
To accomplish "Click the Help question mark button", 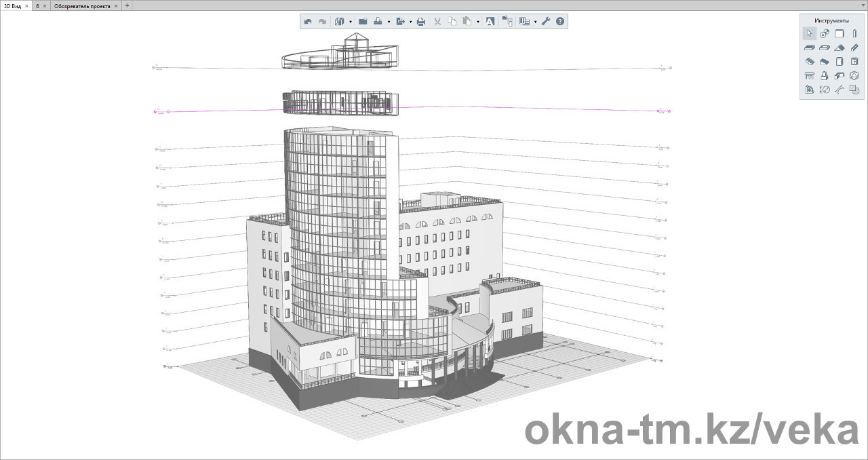I will pyautogui.click(x=559, y=21).
